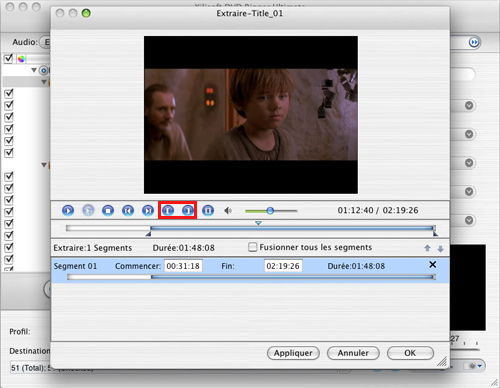500x388 pixels.
Task: Click the resize grip of the Extraire dialog
Action: coord(442,361)
